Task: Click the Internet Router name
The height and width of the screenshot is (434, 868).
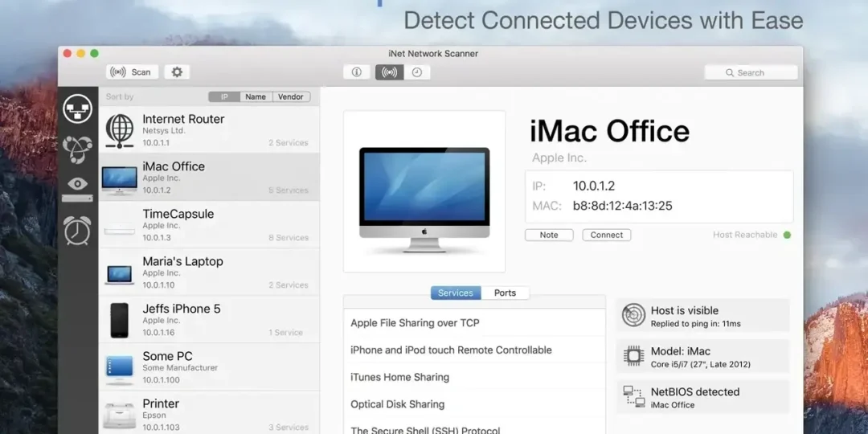Action: tap(183, 119)
